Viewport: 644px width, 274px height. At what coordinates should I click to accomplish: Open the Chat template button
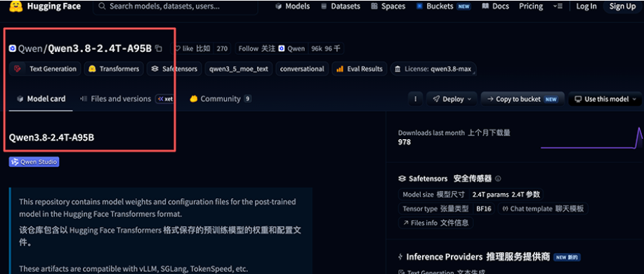point(544,209)
